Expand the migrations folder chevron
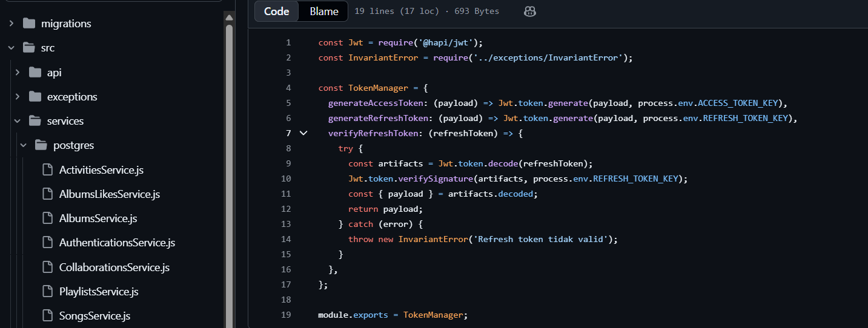The height and width of the screenshot is (328, 868). coord(12,24)
